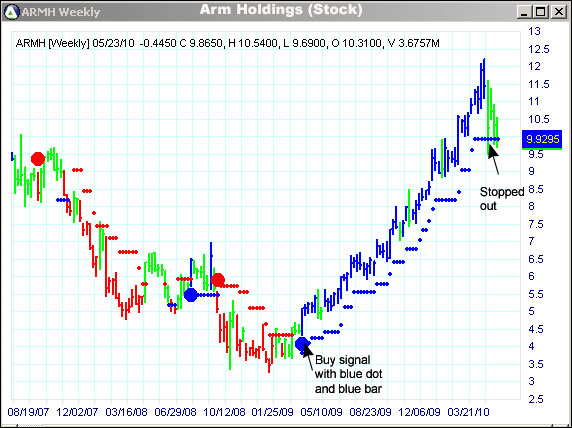The image size is (572, 428).
Task: Close the Arm Holdings chart window
Action: pos(558,12)
